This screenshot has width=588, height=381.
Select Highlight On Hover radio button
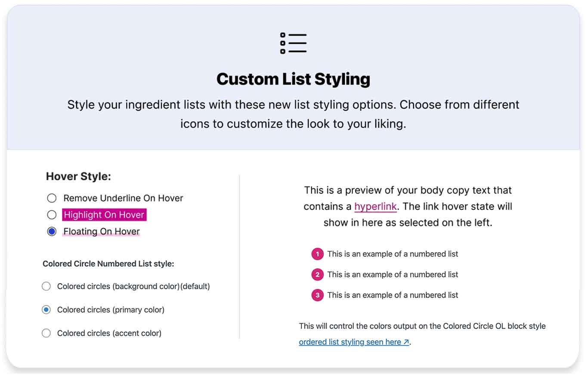tap(52, 215)
